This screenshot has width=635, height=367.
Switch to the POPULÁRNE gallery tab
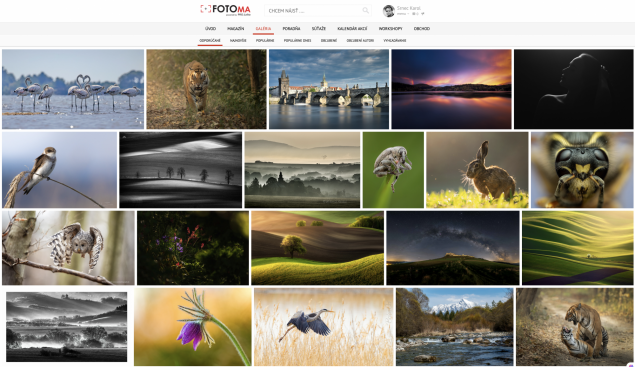coord(265,41)
